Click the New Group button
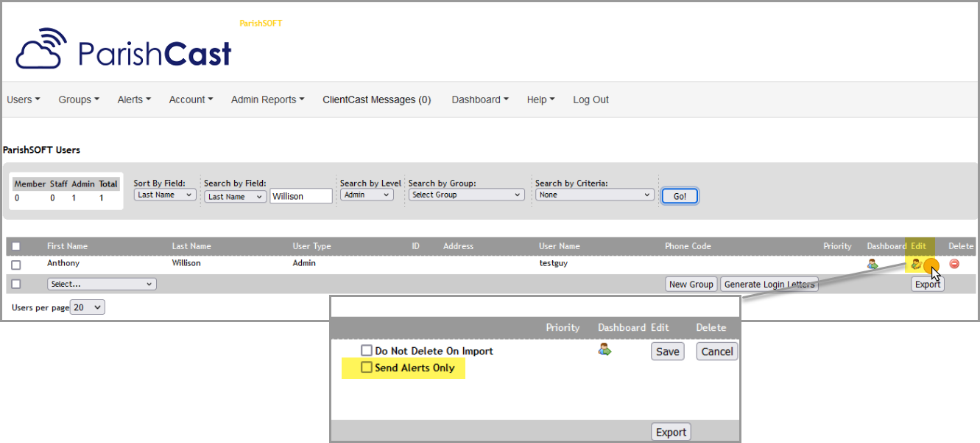Screen dimensions: 980x443 (691, 284)
